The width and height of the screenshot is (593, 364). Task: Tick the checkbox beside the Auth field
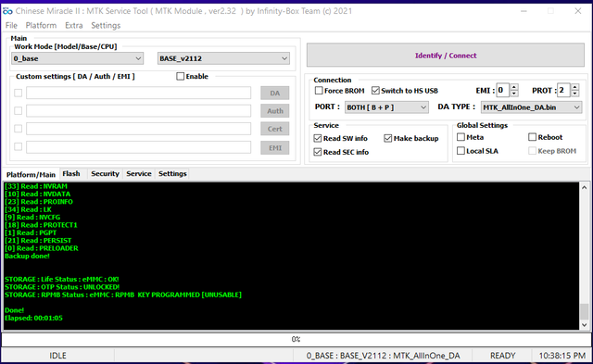click(18, 111)
